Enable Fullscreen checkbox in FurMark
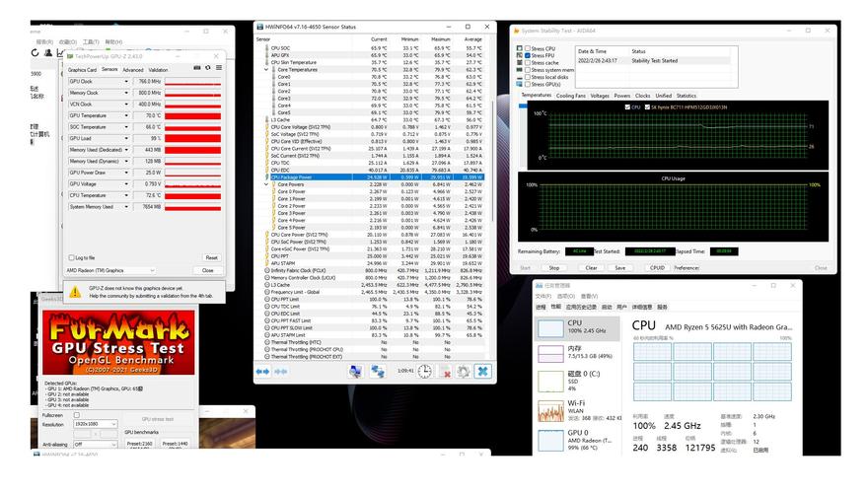The image size is (868, 493). pos(77,415)
